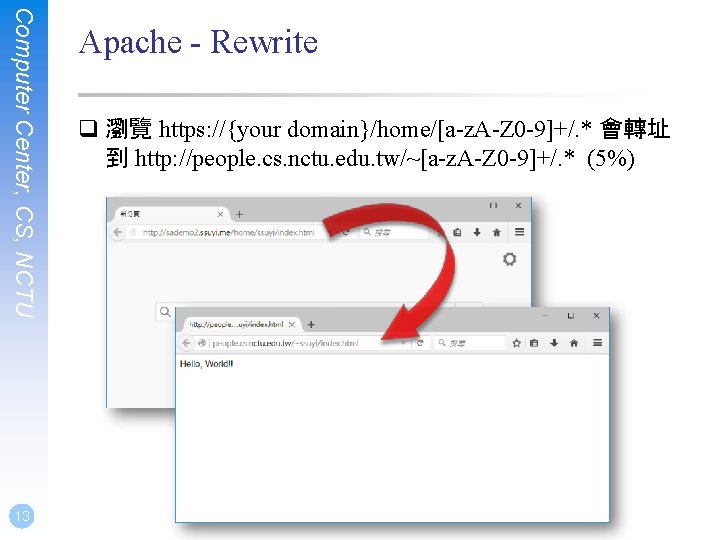Image resolution: width=720 pixels, height=540 pixels.
Task: Open new tab plus in rear browser window
Action: click(x=239, y=214)
